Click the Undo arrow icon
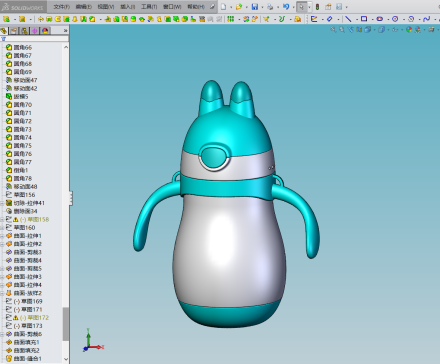 point(286,7)
